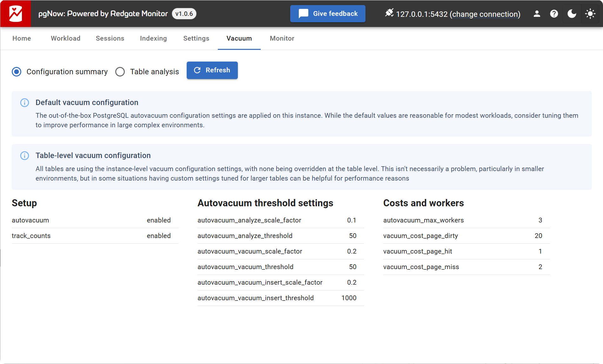Click autovacuum_vacuum_insert_threshold label
This screenshot has height=364, width=603.
[256, 298]
